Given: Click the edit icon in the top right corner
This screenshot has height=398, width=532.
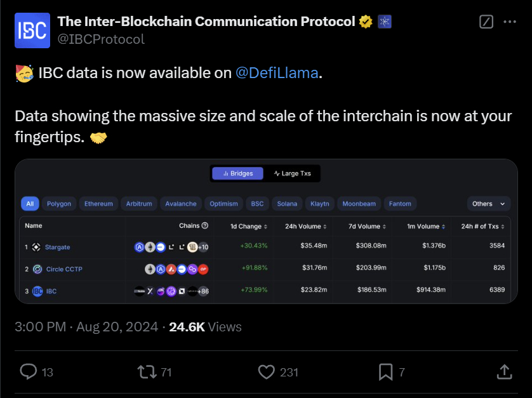Looking at the screenshot, I should pyautogui.click(x=486, y=22).
